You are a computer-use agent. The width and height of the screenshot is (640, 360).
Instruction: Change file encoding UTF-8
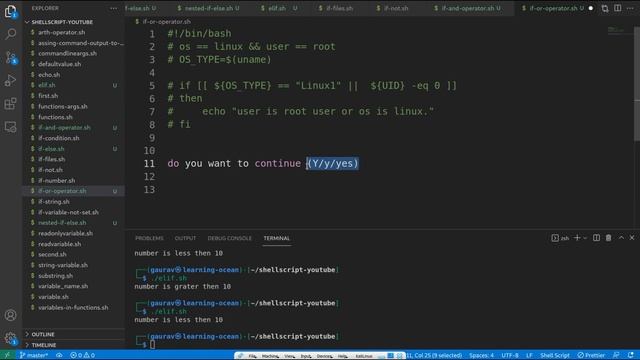point(510,355)
